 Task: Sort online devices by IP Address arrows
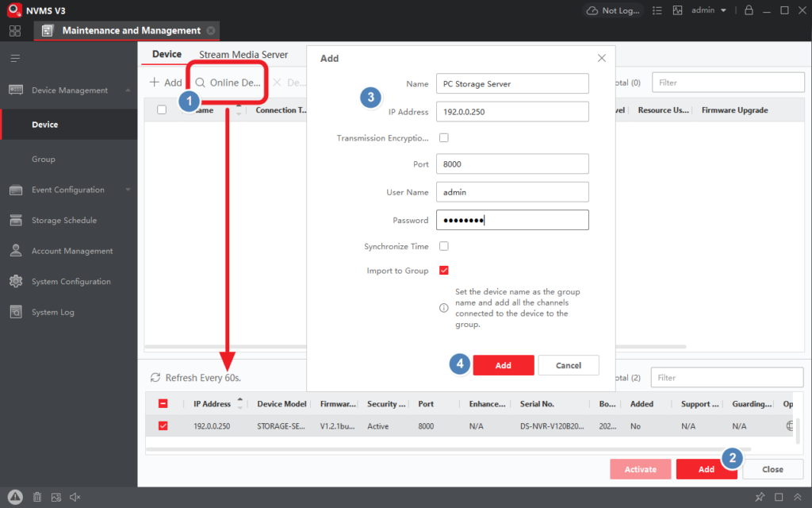[239, 403]
